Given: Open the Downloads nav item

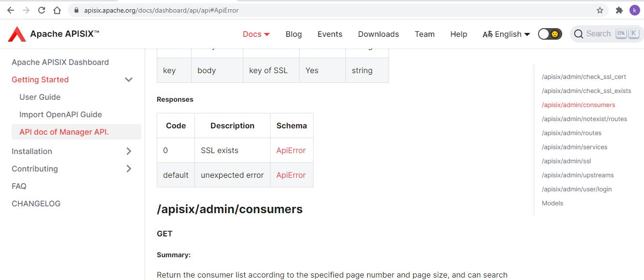Looking at the screenshot, I should (378, 34).
